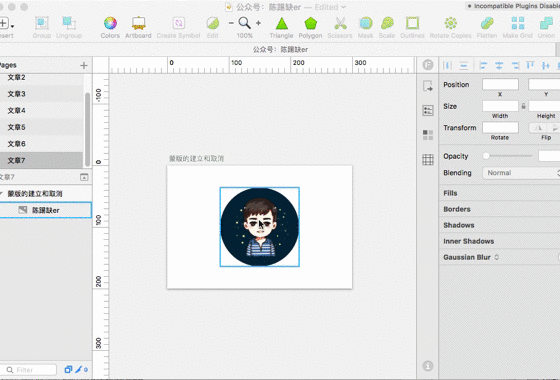The image size is (560, 380).
Task: Toggle the slice filter icon at bottom
Action: click(x=79, y=369)
